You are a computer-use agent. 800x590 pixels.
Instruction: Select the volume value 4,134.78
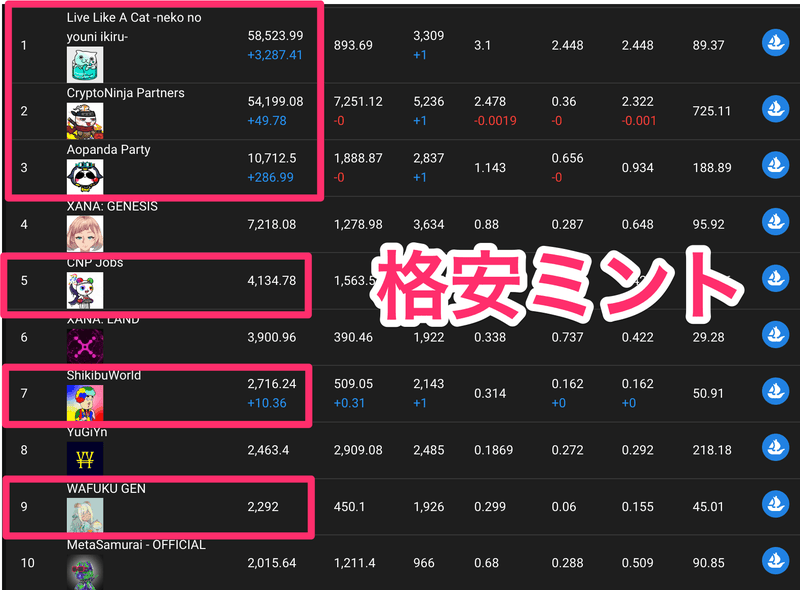tap(272, 281)
